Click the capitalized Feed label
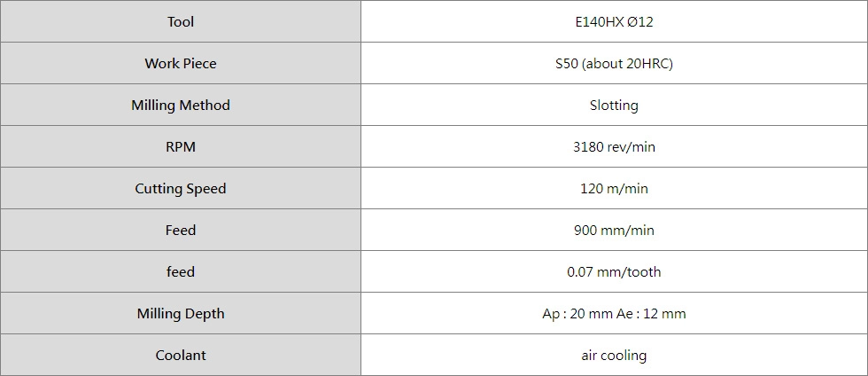 [181, 230]
